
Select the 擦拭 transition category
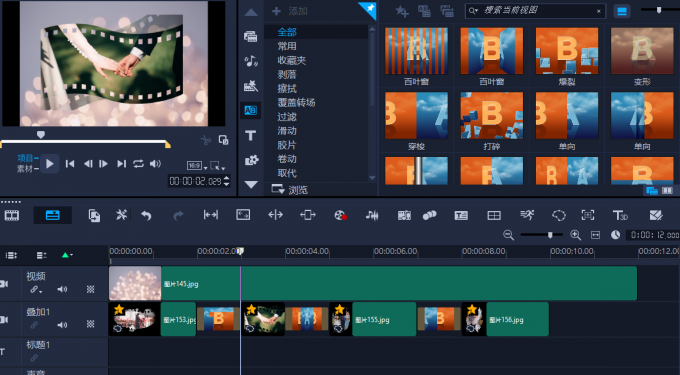coord(287,88)
